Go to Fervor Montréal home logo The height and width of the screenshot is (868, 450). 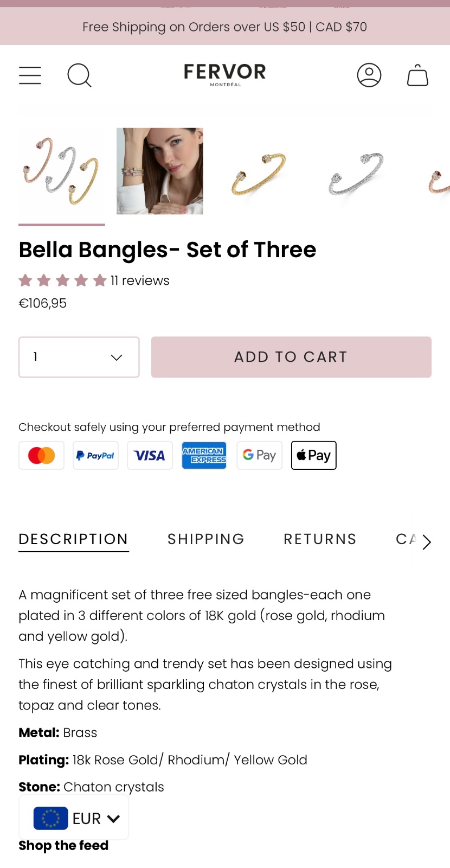[225, 74]
